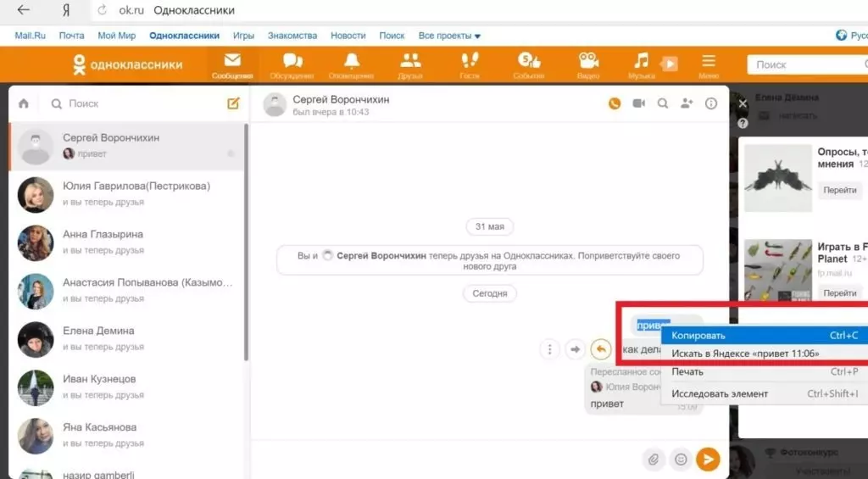The width and height of the screenshot is (868, 479).
Task: Open chat with Юлия Гаврилова(Пестрикова)
Action: click(x=126, y=194)
